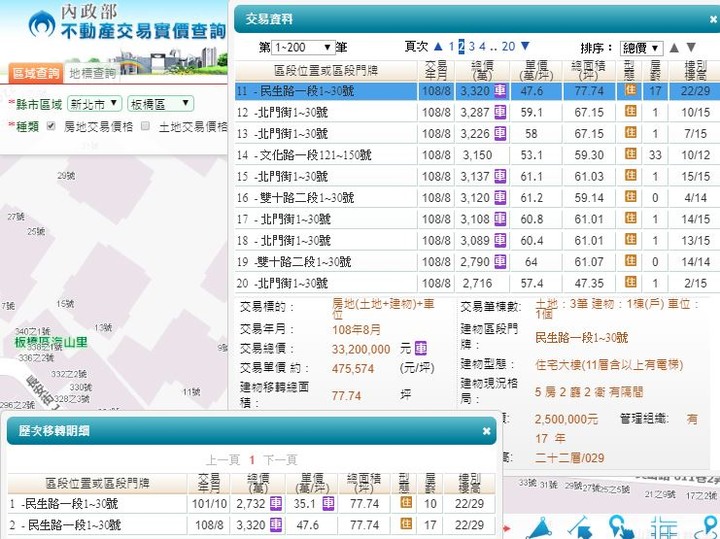Switch to the 區域查詢 tab

[35, 73]
